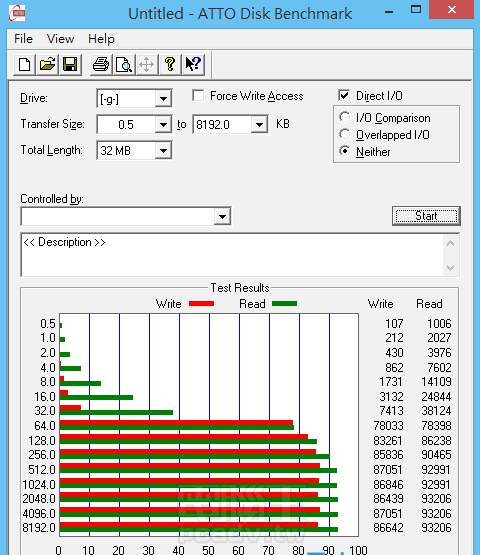The width and height of the screenshot is (480, 555).
Task: Open the File menu
Action: point(23,39)
